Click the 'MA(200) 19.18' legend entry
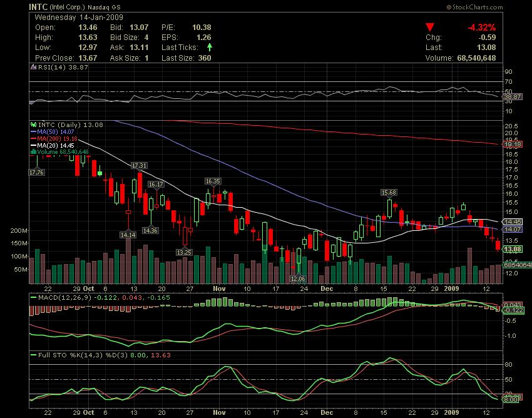Image resolution: width=532 pixels, height=418 pixels. tap(57, 139)
